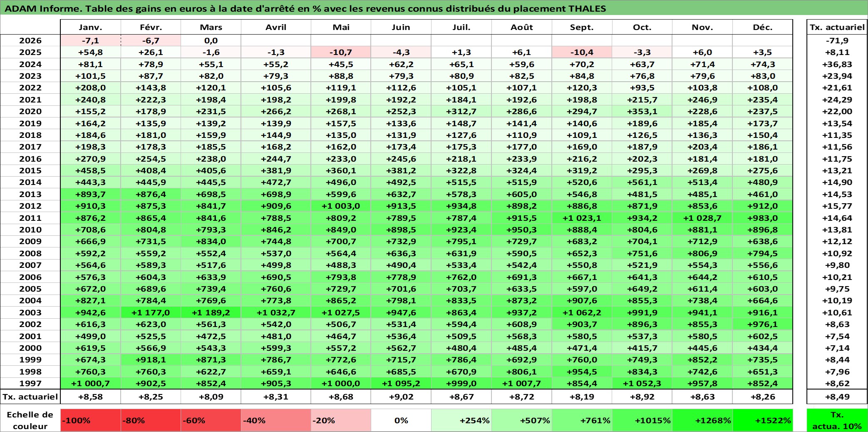The height and width of the screenshot is (432, 868).
Task: Select the +1522% bright green swatch
Action: [x=763, y=420]
